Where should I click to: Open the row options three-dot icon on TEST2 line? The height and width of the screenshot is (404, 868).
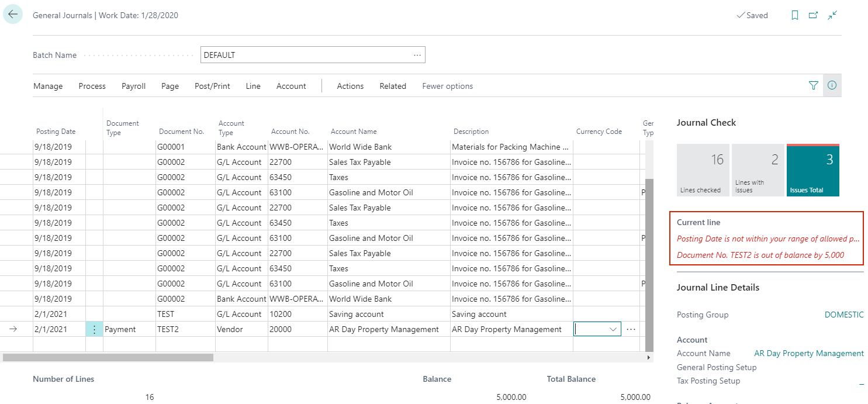point(94,329)
